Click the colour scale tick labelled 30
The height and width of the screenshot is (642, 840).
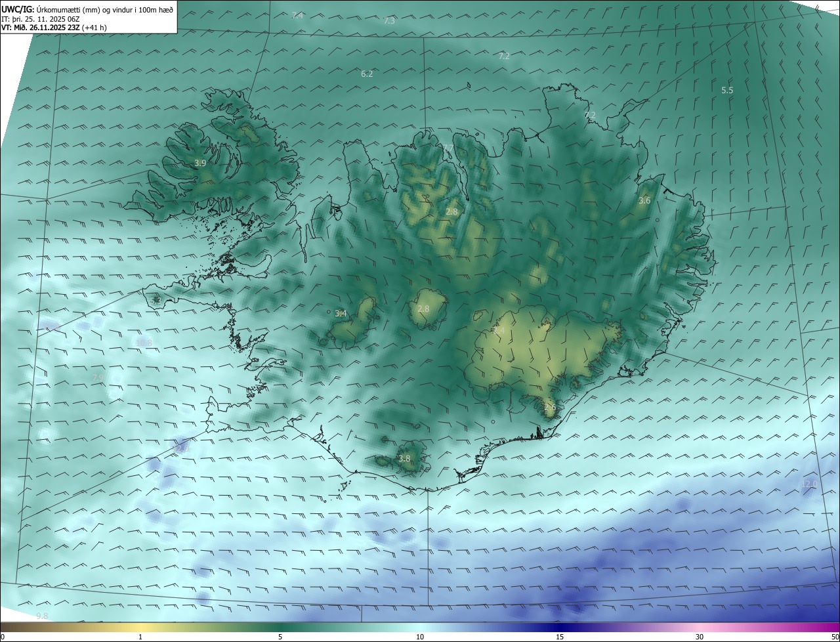tap(700, 637)
